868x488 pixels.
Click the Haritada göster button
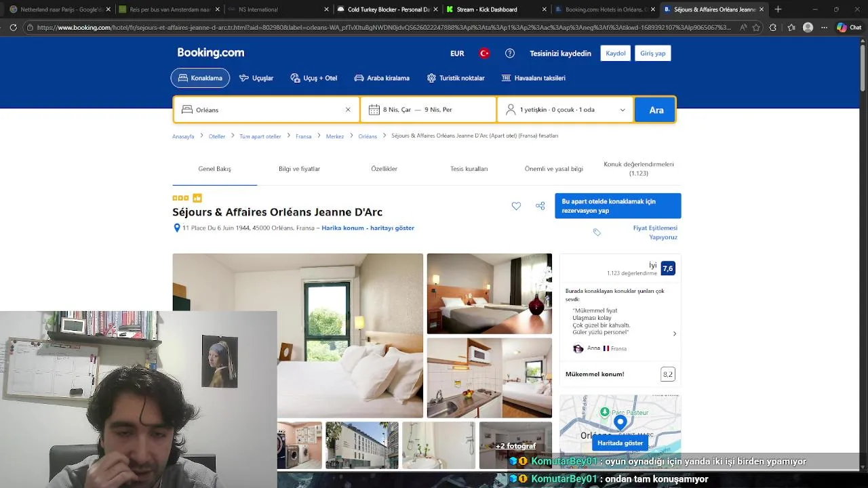pyautogui.click(x=620, y=443)
